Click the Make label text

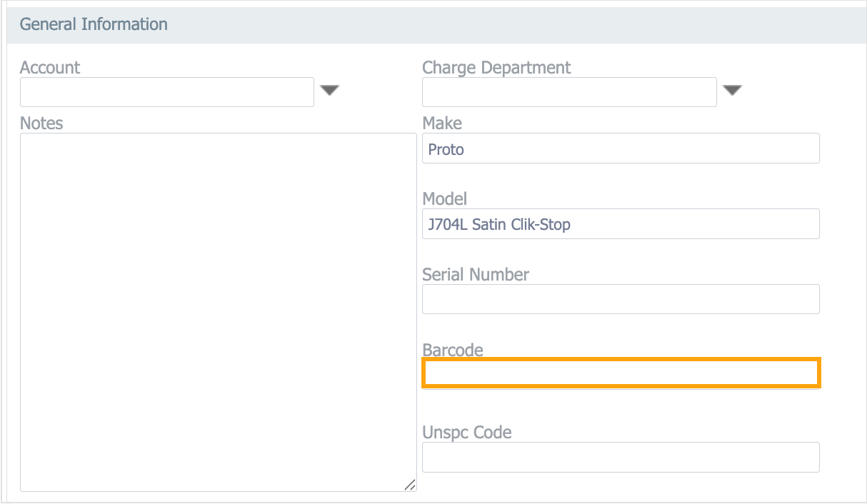(442, 124)
